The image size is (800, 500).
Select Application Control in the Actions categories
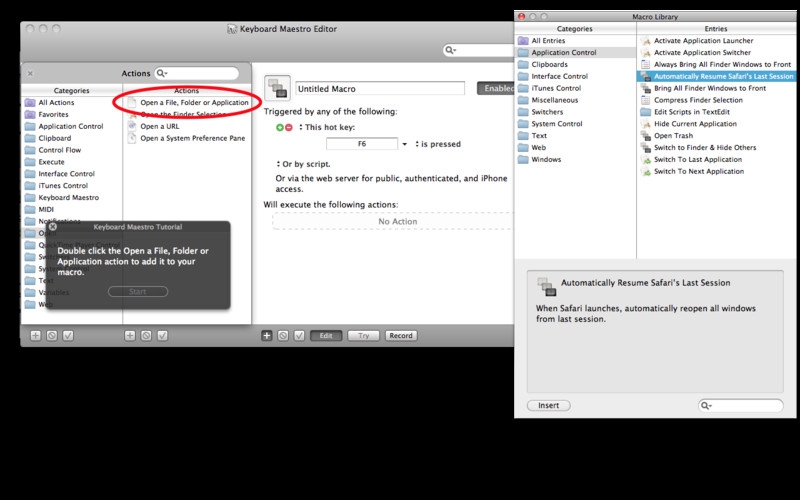tap(70, 127)
